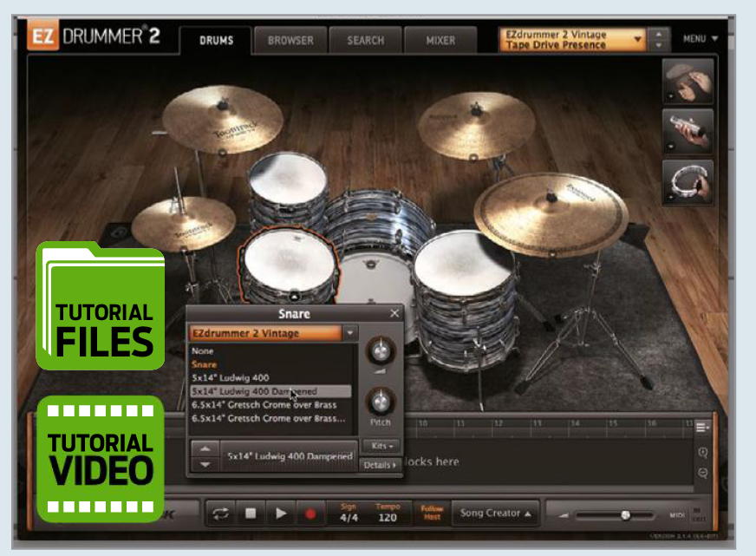Click the large ride cymbal
This screenshot has height=556, width=756.
click(551, 213)
